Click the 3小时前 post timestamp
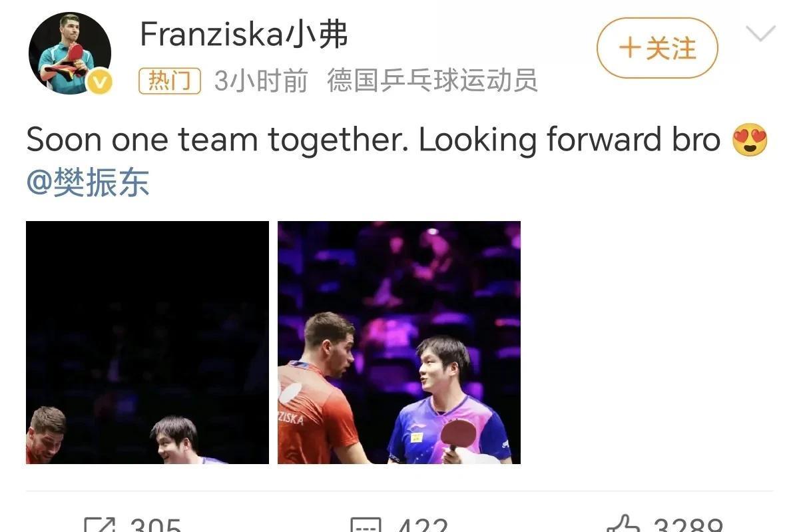Image resolution: width=799 pixels, height=532 pixels. (x=261, y=81)
